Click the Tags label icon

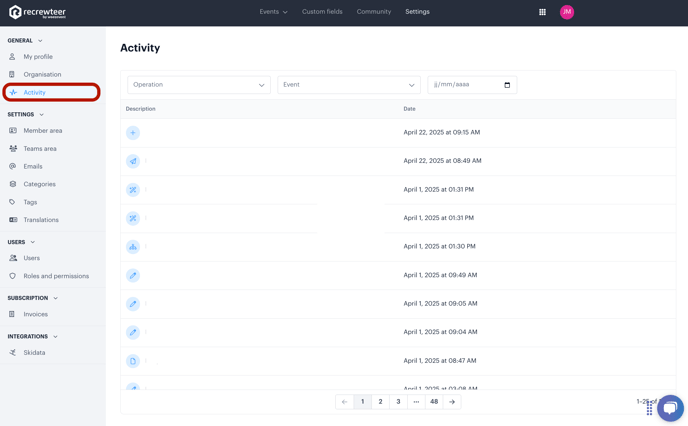(12, 202)
